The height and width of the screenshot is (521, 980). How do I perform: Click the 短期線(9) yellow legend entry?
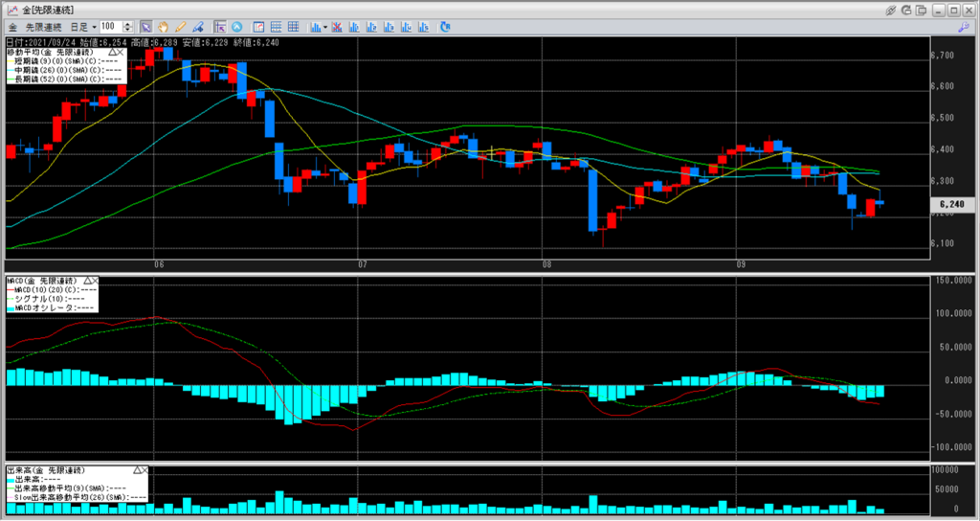64,61
